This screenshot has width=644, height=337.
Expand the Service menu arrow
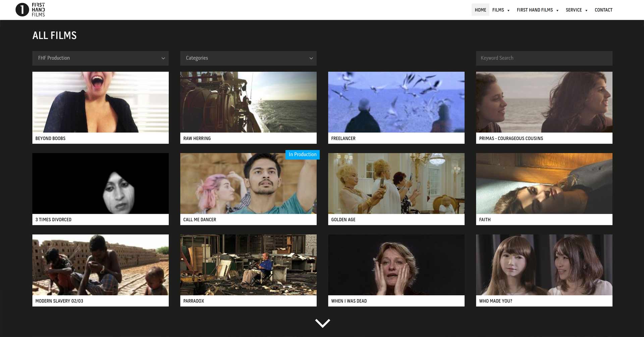click(586, 11)
